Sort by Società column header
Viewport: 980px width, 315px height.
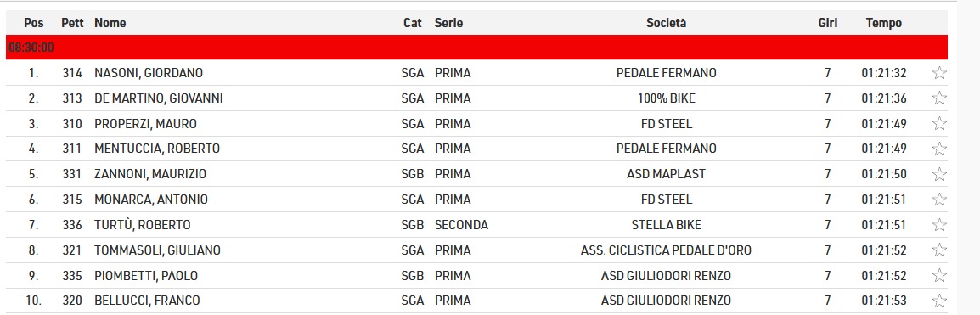pos(667,23)
